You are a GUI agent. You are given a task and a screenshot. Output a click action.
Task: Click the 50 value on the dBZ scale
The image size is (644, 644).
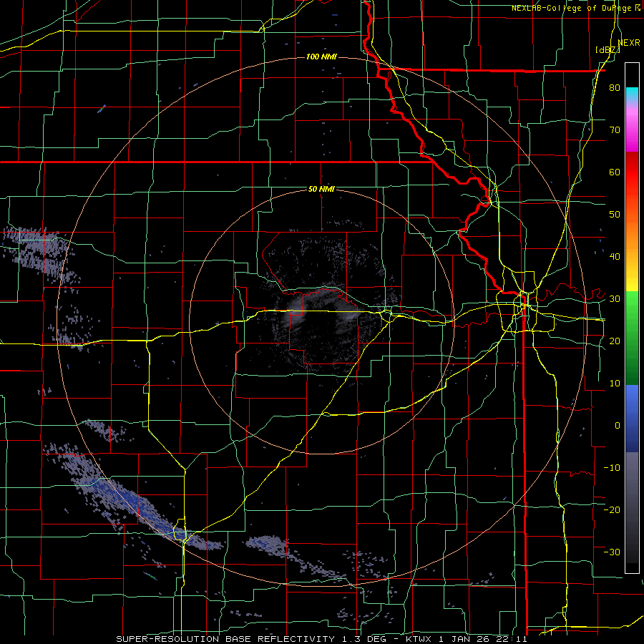615,215
